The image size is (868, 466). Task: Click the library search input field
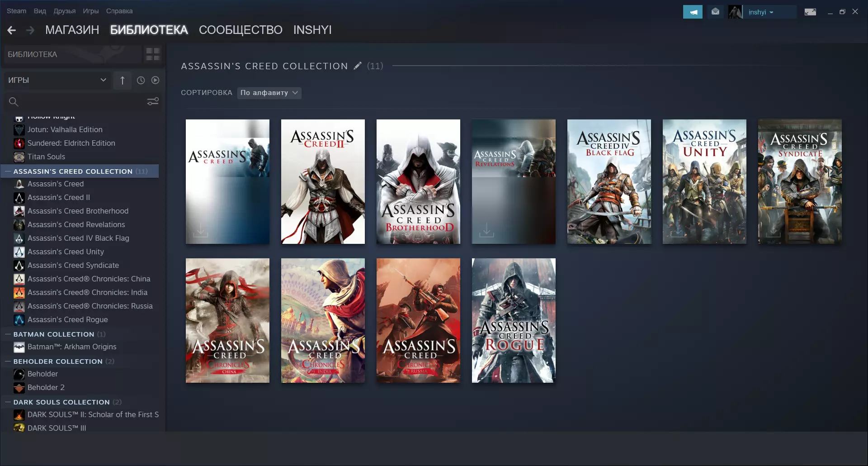coord(82,102)
